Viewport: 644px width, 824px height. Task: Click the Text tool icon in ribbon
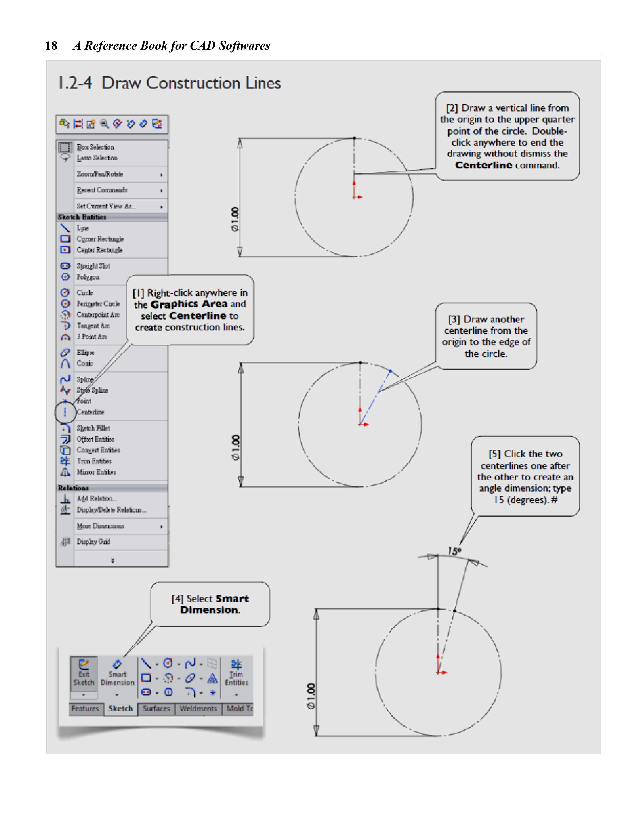click(212, 678)
